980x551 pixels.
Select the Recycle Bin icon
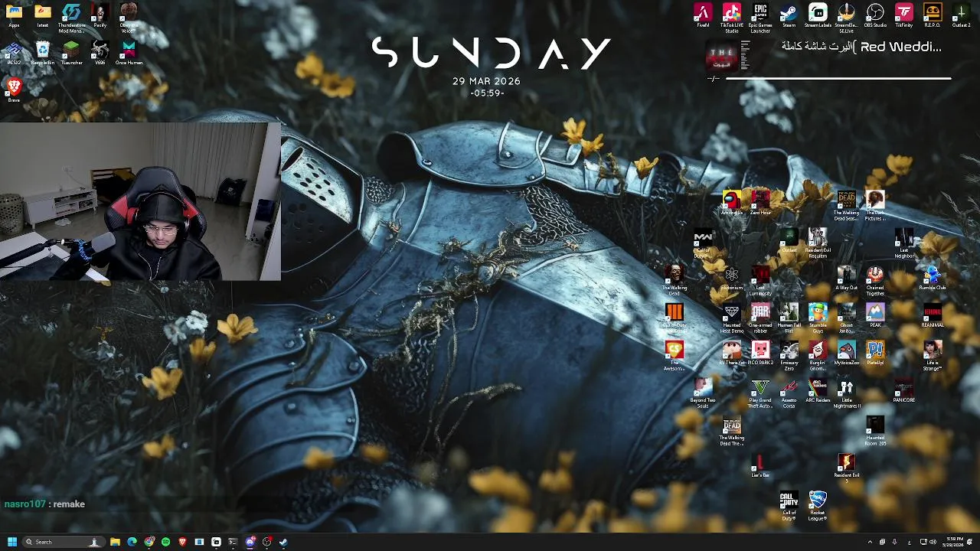[43, 53]
